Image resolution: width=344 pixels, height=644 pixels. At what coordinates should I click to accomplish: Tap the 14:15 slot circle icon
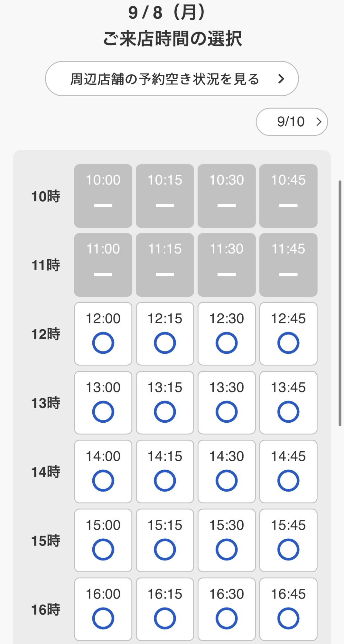tap(165, 480)
